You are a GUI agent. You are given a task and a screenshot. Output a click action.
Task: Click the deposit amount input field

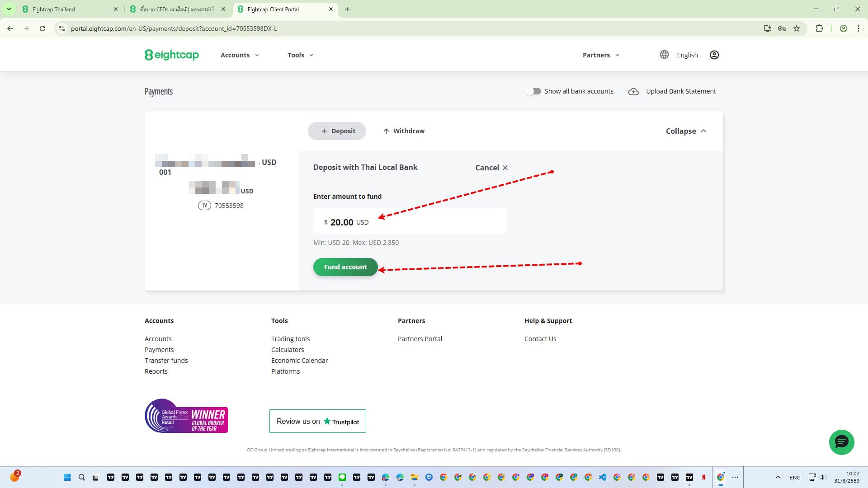click(x=410, y=221)
